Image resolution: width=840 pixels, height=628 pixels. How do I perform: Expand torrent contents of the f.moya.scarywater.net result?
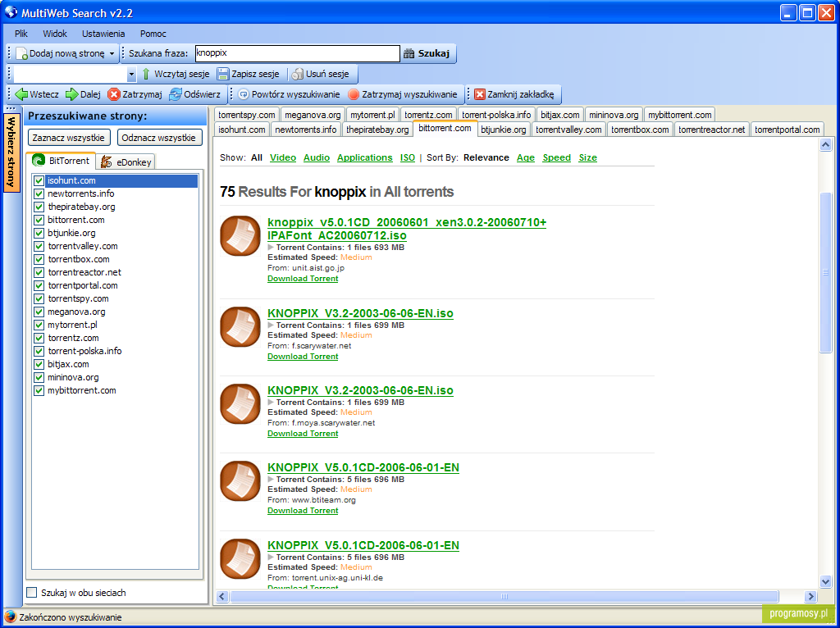271,402
